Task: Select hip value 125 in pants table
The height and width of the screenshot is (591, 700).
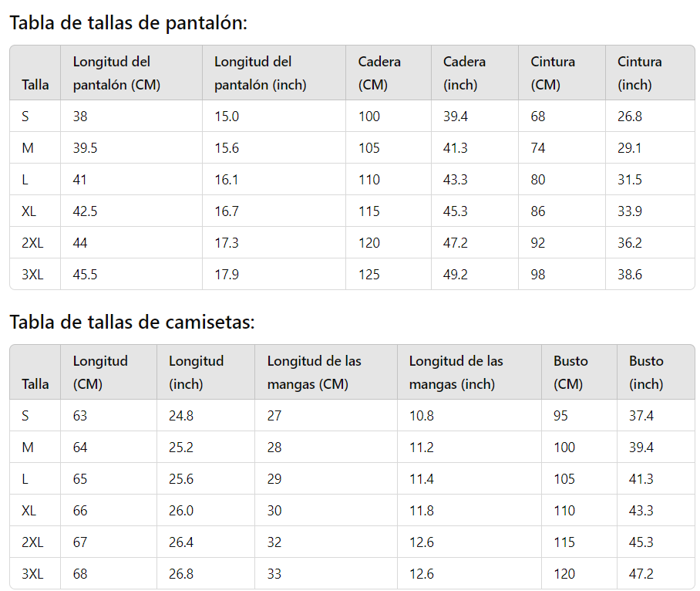Action: (x=369, y=274)
